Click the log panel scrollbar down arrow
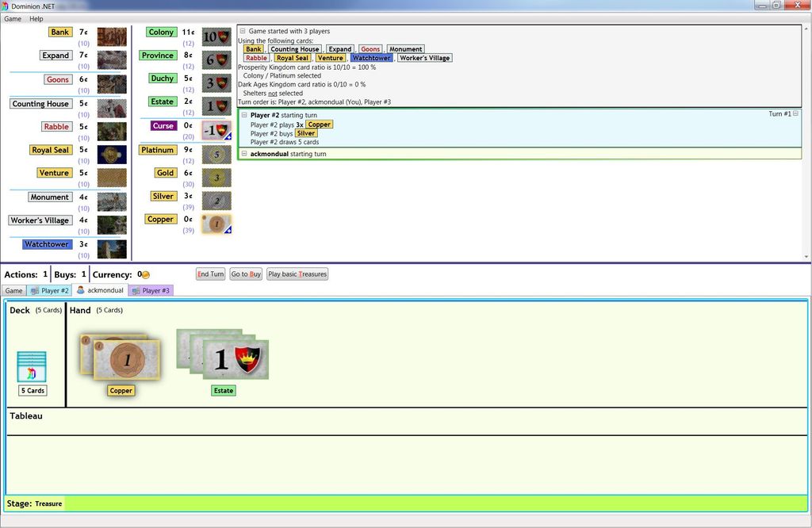Image resolution: width=812 pixels, height=528 pixels. pyautogui.click(x=806, y=257)
